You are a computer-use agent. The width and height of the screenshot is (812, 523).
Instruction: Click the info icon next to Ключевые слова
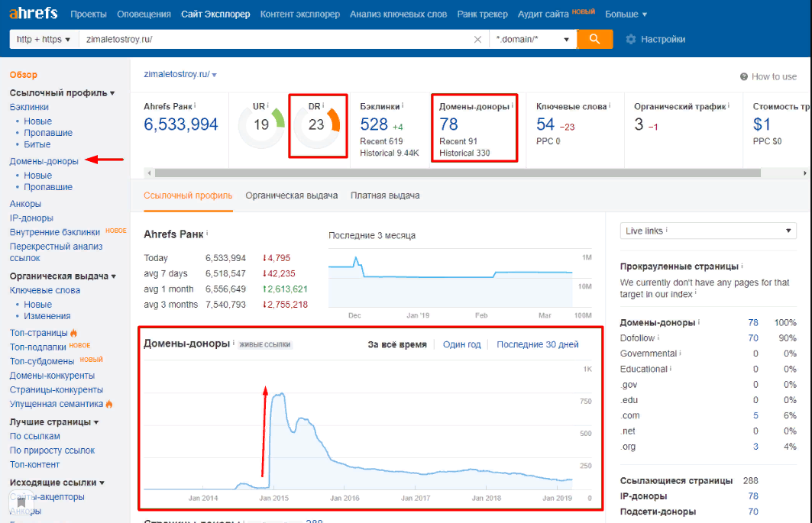click(x=610, y=105)
